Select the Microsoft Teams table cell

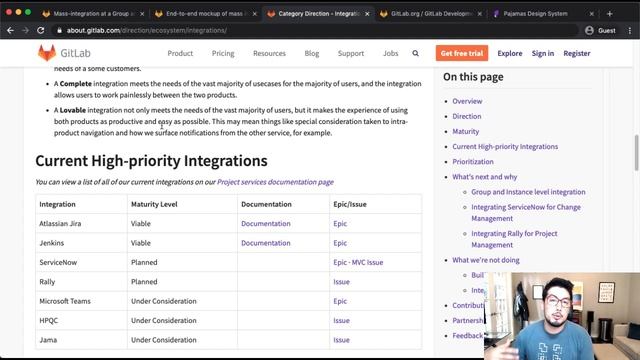pyautogui.click(x=81, y=301)
